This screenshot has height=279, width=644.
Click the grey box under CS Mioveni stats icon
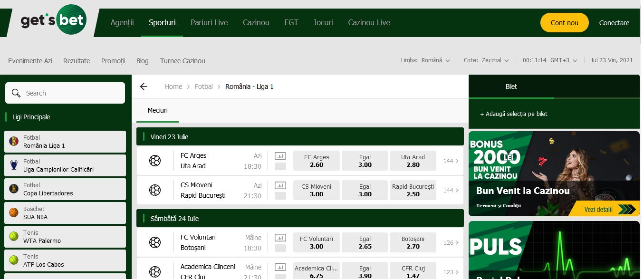(x=280, y=196)
